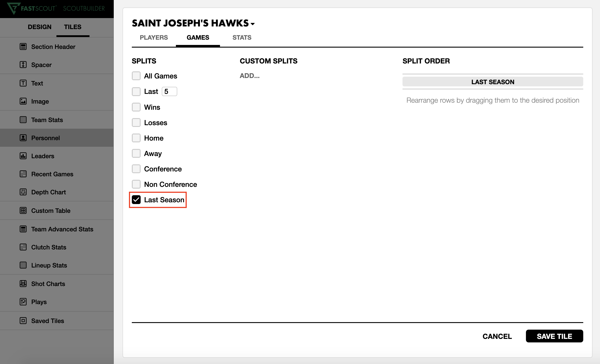
Task: Uncheck the Last Season split
Action: 136,200
